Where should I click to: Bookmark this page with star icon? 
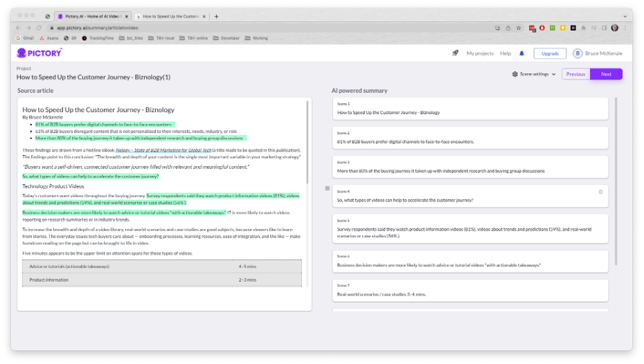(519, 28)
